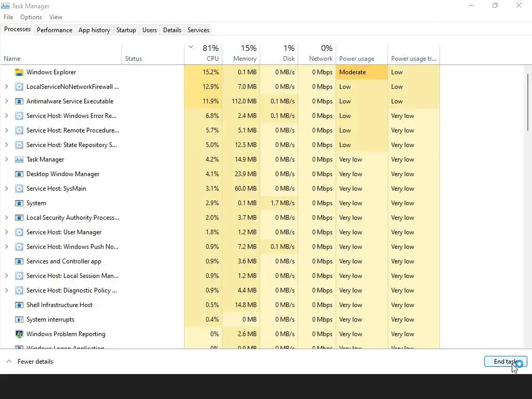Switch to the Details tab

click(x=172, y=30)
